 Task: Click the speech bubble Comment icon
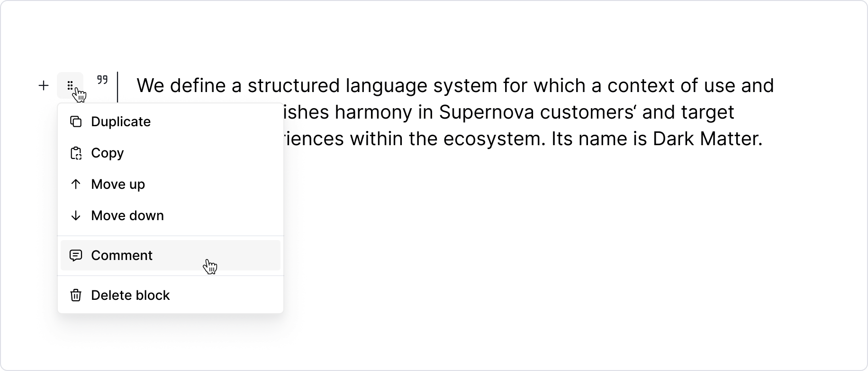coord(76,255)
